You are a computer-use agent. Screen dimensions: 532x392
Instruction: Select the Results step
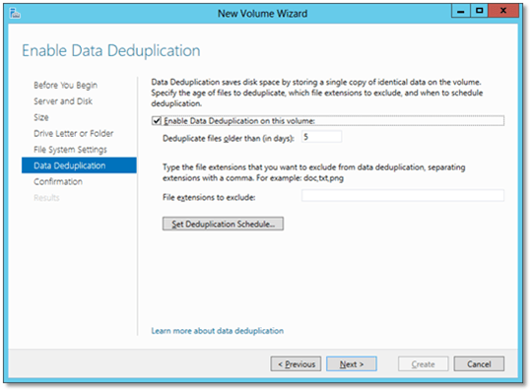46,198
